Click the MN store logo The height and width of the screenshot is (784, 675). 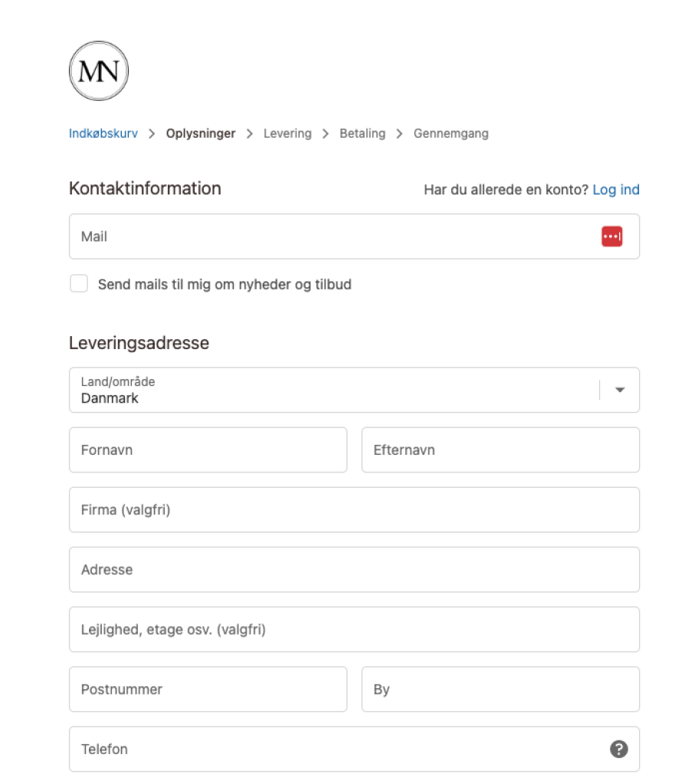coord(99,71)
